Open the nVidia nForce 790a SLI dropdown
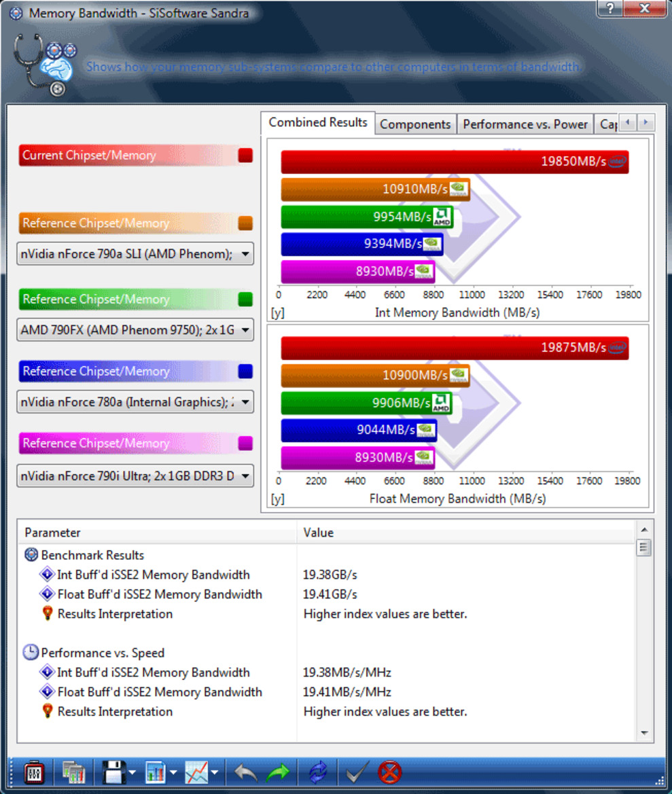Viewport: 672px width, 794px height. (135, 254)
